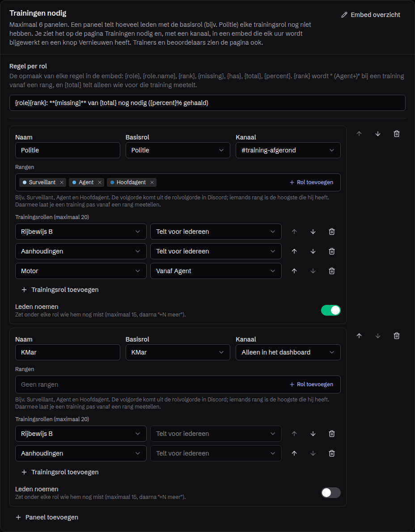Delete the KMar panel
This screenshot has width=415, height=532.
[396, 336]
